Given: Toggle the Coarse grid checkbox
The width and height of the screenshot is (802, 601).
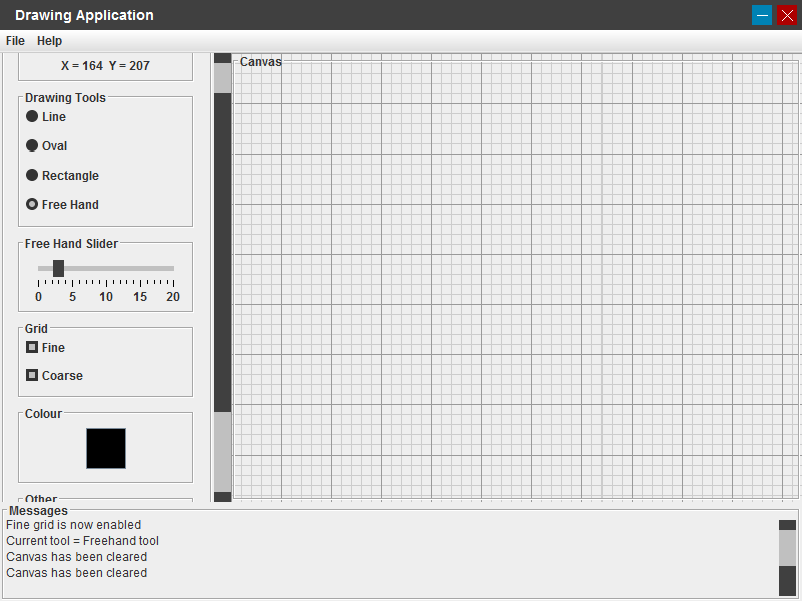Looking at the screenshot, I should click(54, 375).
